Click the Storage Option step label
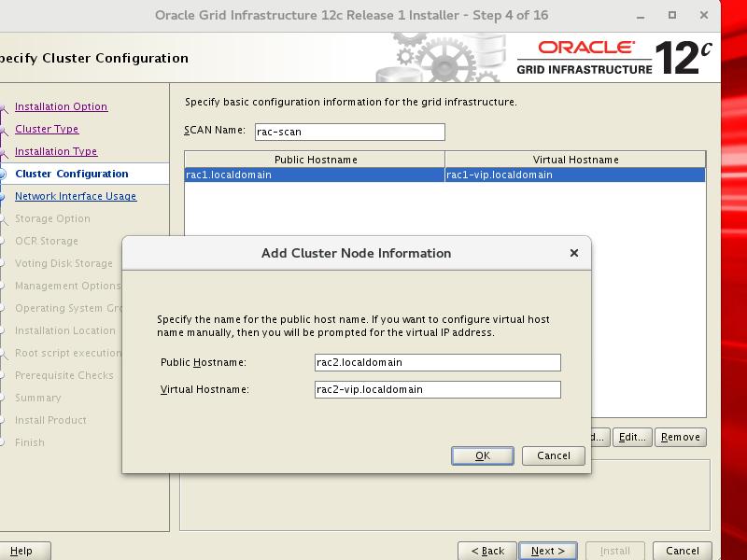 tap(52, 218)
